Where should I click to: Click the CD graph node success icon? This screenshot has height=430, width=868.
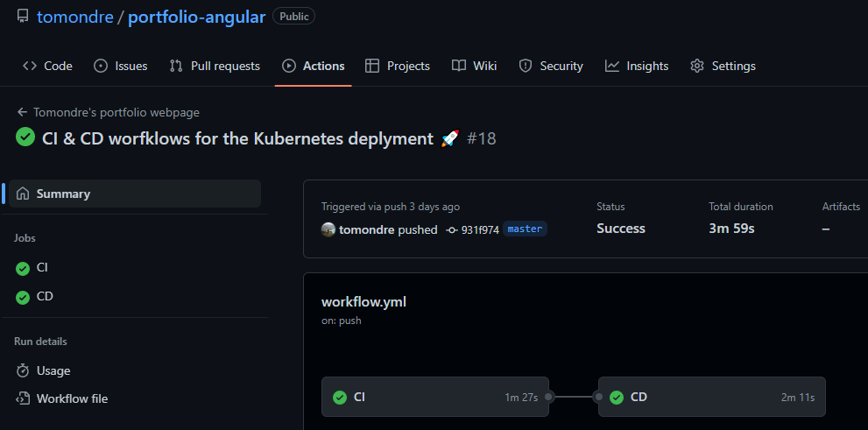pos(617,398)
